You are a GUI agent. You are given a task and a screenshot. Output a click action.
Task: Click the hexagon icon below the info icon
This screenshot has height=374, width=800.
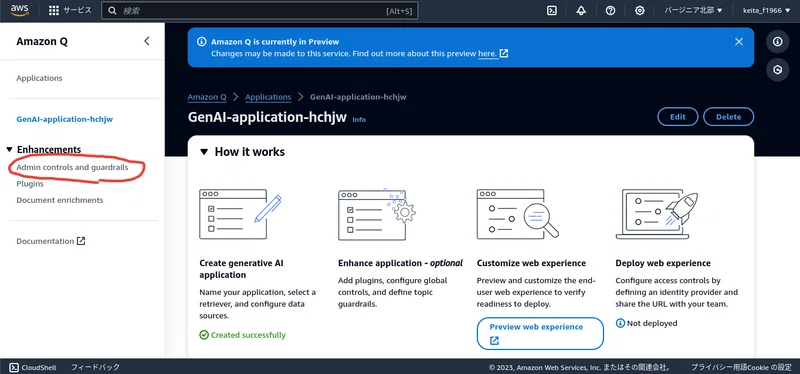coord(778,70)
